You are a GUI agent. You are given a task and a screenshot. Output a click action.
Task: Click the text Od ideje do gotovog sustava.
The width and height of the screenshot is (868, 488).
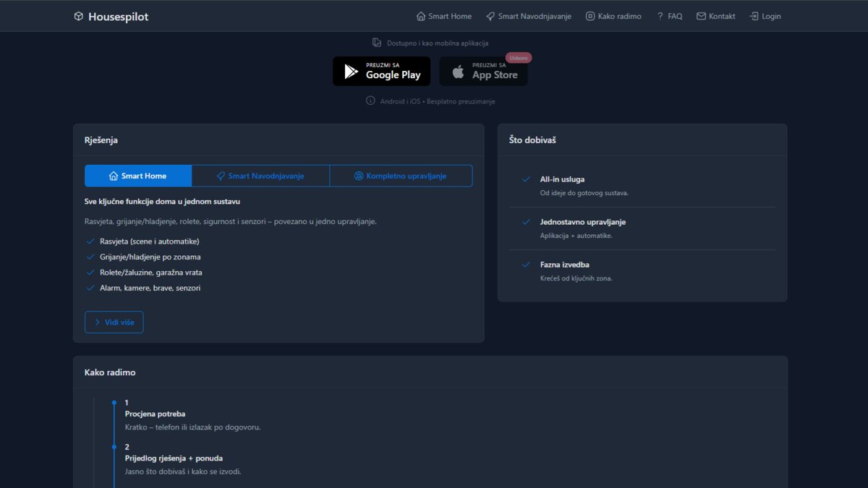tap(584, 193)
